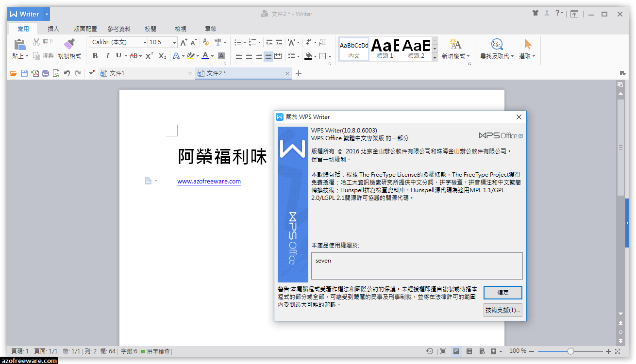636x364 pixels.
Task: Apply strikethrough to text
Action: coord(134,56)
